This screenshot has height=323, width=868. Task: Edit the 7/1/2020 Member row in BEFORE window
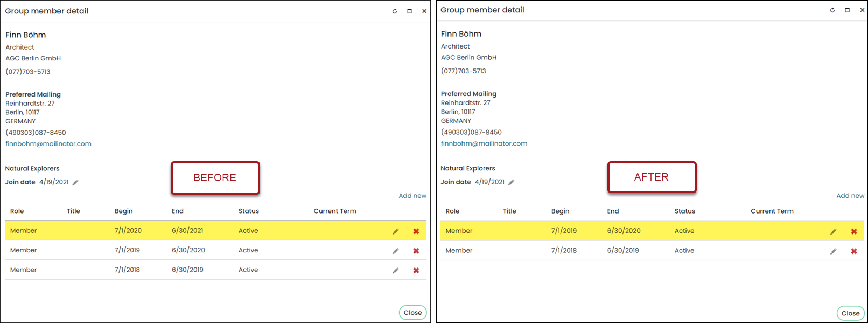tap(396, 231)
